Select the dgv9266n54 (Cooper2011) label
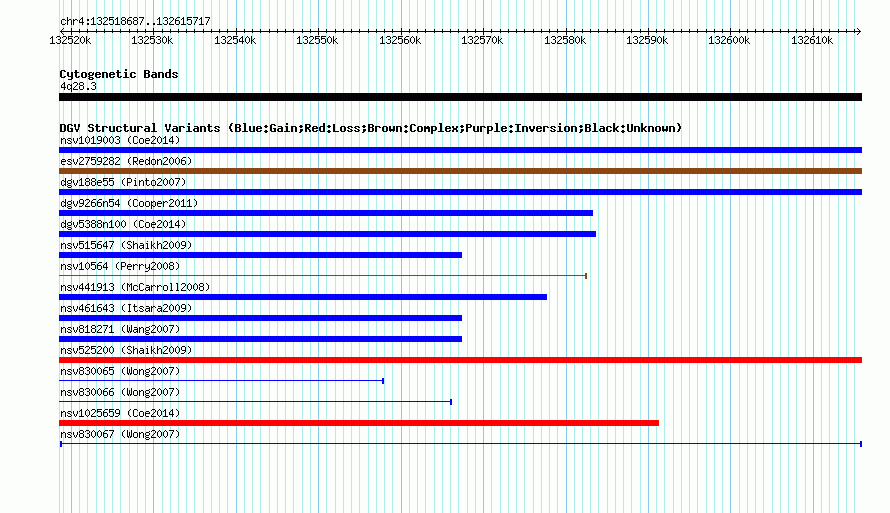 [x=129, y=203]
